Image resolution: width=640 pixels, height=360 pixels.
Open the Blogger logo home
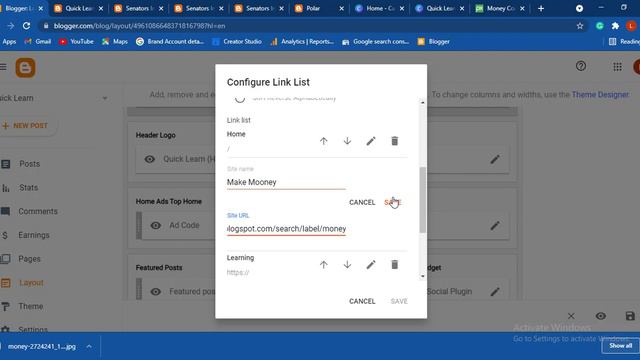25,68
